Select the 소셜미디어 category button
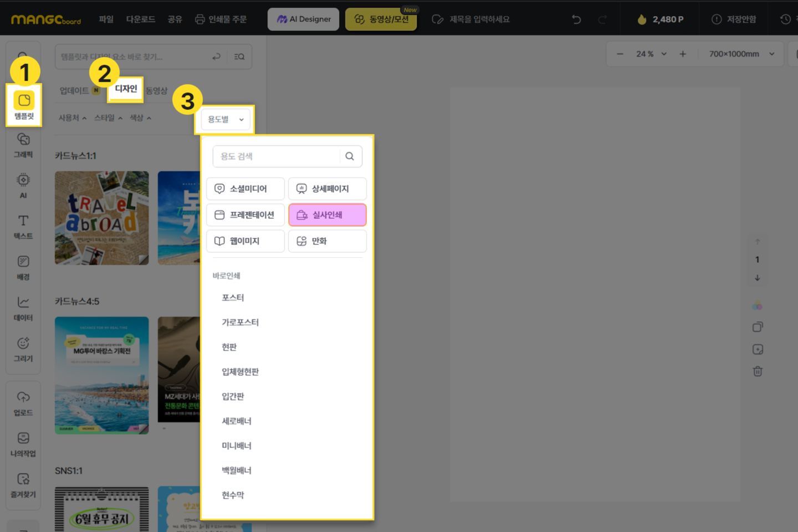 (x=245, y=189)
